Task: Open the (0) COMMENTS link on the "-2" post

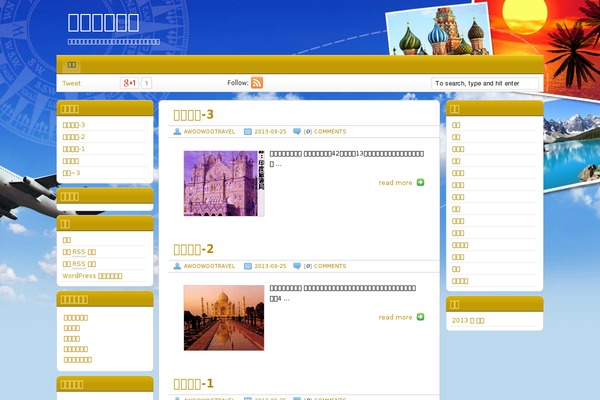Action: tap(325, 266)
